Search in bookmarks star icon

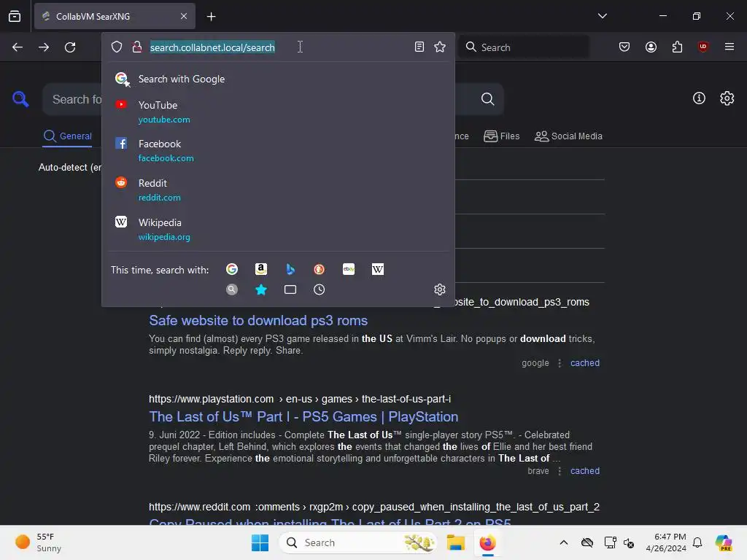(x=261, y=289)
